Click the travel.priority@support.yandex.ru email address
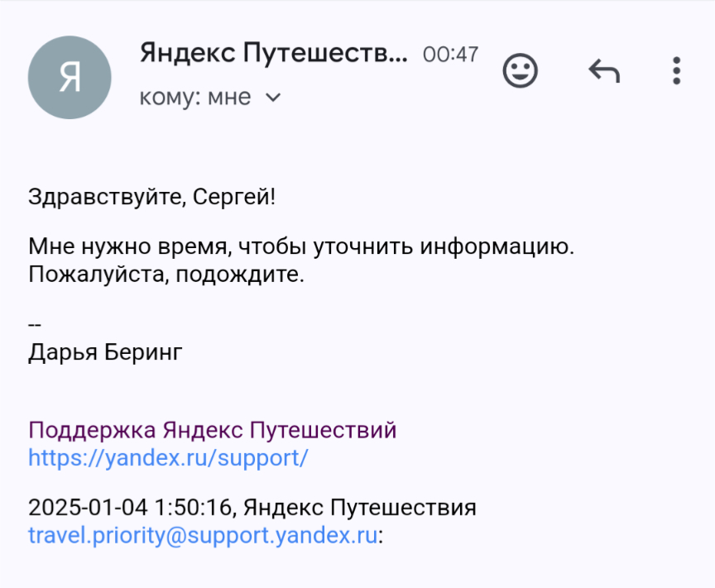This screenshot has width=715, height=588. [203, 534]
